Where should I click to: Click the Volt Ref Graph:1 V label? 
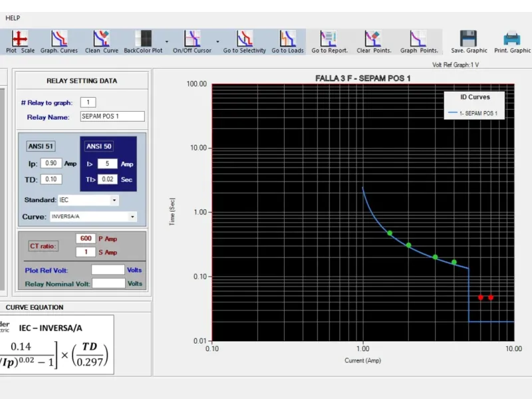[x=456, y=65]
